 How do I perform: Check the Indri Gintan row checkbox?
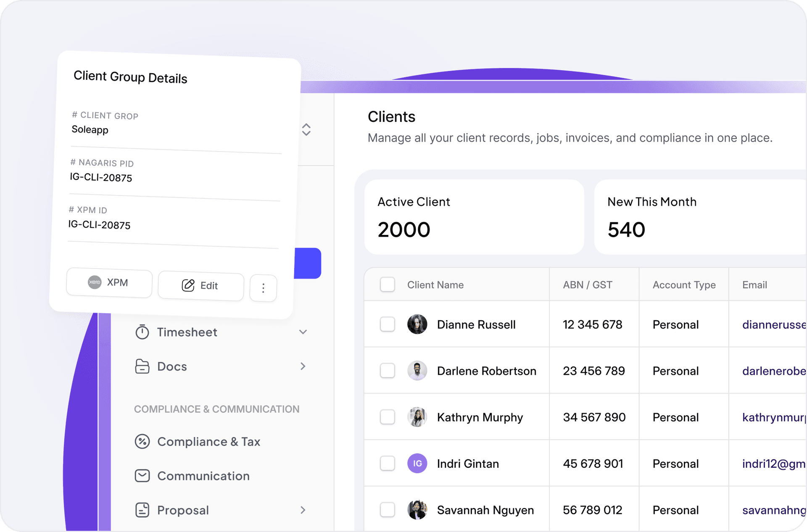coord(388,464)
